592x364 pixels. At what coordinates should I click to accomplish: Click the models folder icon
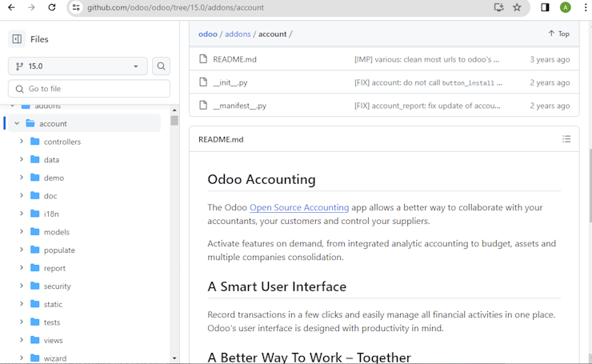click(x=34, y=231)
